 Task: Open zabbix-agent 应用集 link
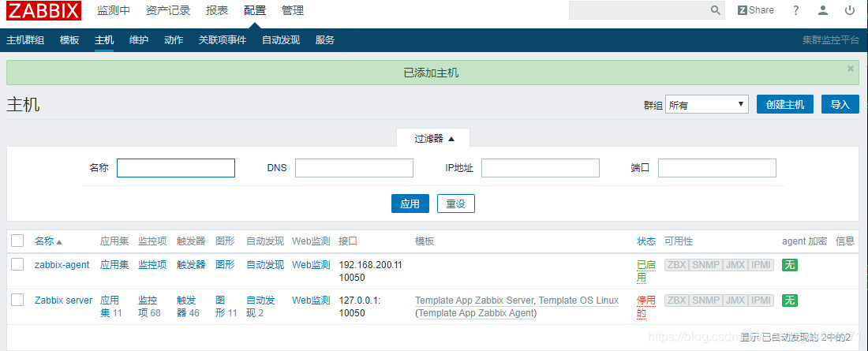pyautogui.click(x=114, y=265)
